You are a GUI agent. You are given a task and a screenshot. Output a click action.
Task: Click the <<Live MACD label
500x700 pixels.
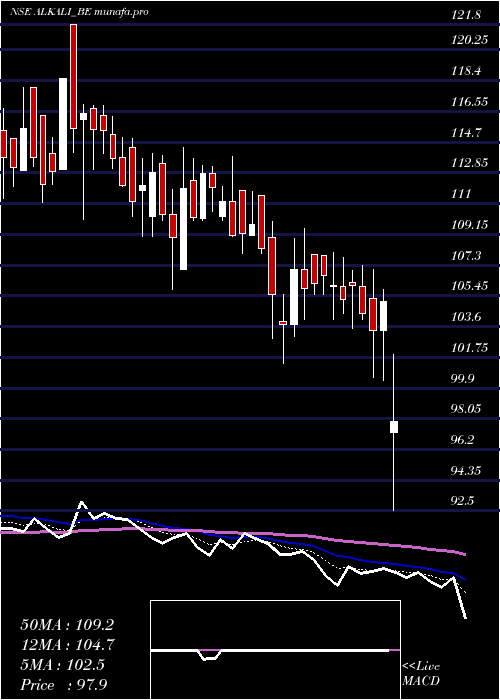421,674
